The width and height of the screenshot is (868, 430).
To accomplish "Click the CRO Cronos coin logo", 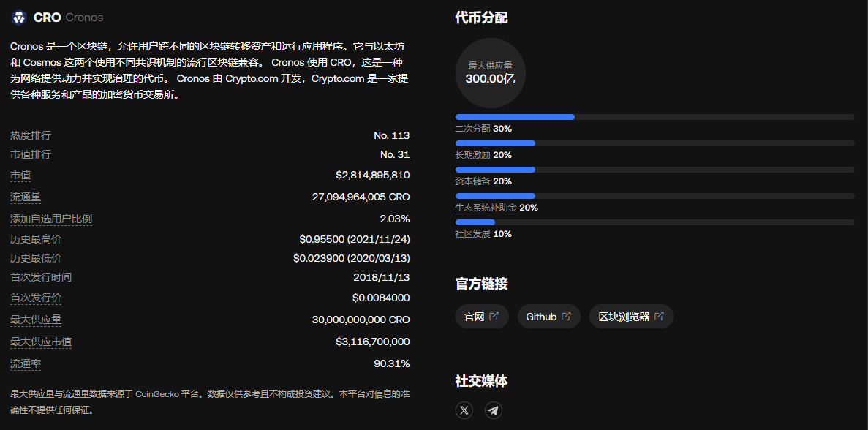I will 18,17.
